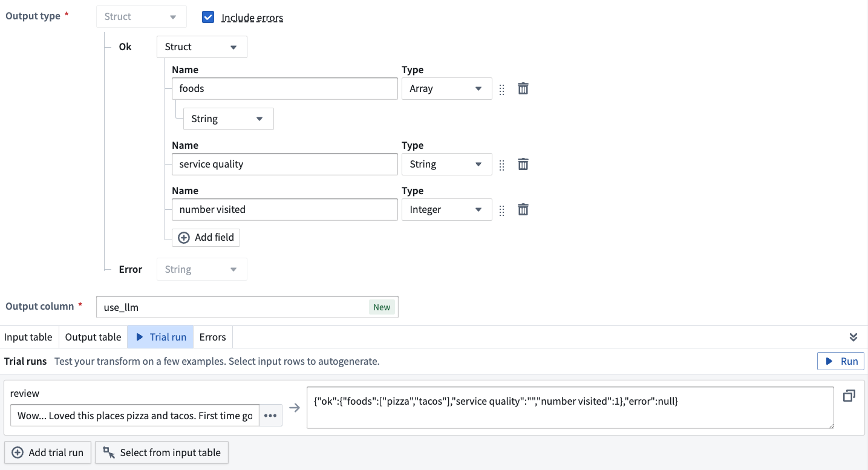The height and width of the screenshot is (470, 868).
Task: Click the Add field button
Action: click(206, 238)
